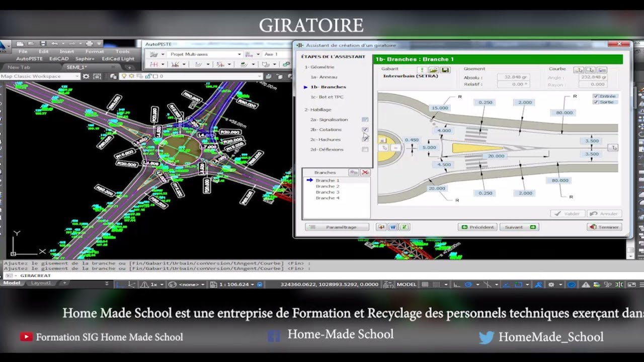Click the Précédent button
The width and height of the screenshot is (644, 362).
click(477, 227)
